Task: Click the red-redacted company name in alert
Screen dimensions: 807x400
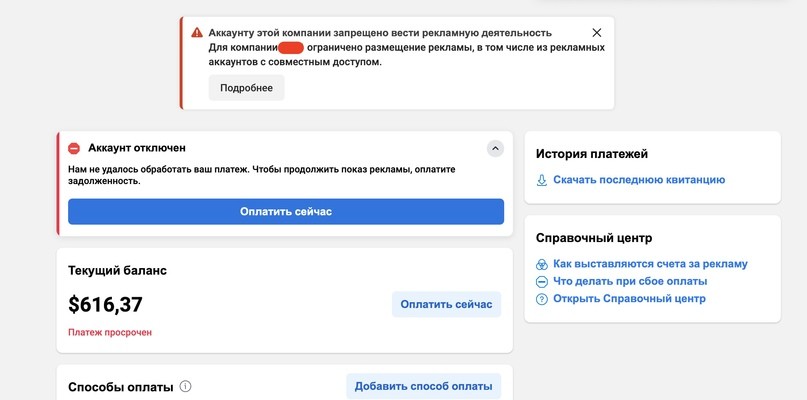Action: pos(291,48)
